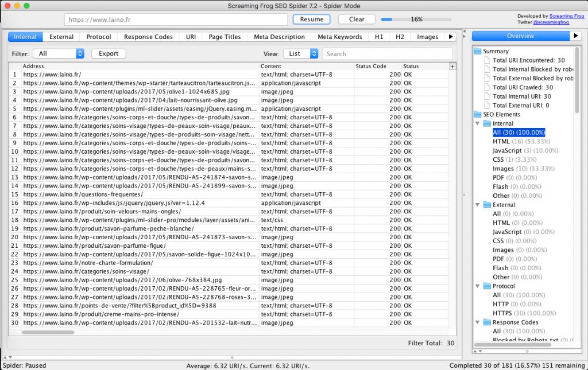Collapse the right panel with the splitter arrow
Screen dimensions: 588x370
(464, 36)
